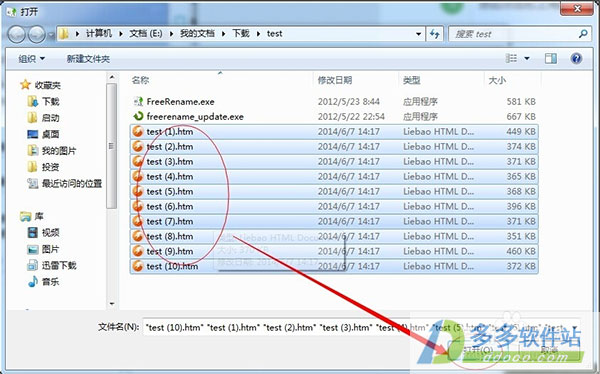Open 启动 folder in navigation pane
Image resolution: width=600 pixels, height=374 pixels.
tap(50, 118)
